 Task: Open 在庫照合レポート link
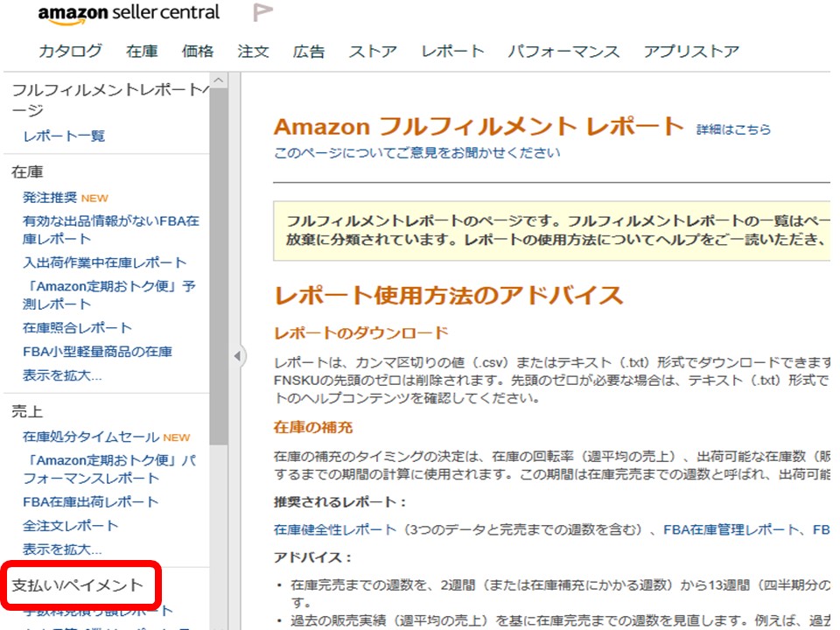click(77, 328)
